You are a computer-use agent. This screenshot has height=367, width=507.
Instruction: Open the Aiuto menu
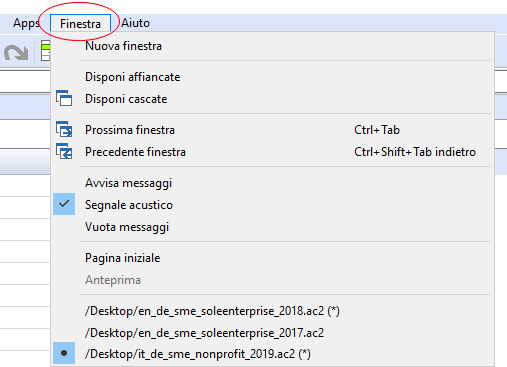[x=135, y=23]
